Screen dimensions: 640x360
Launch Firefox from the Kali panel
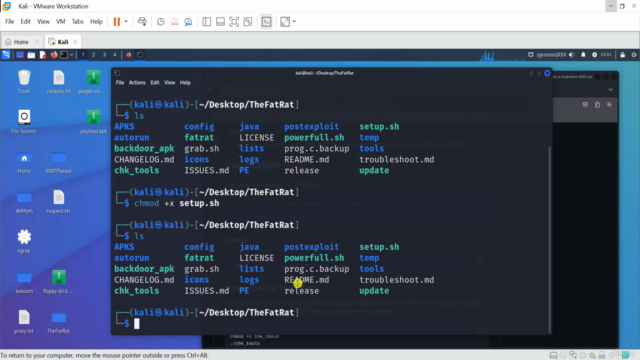54,55
